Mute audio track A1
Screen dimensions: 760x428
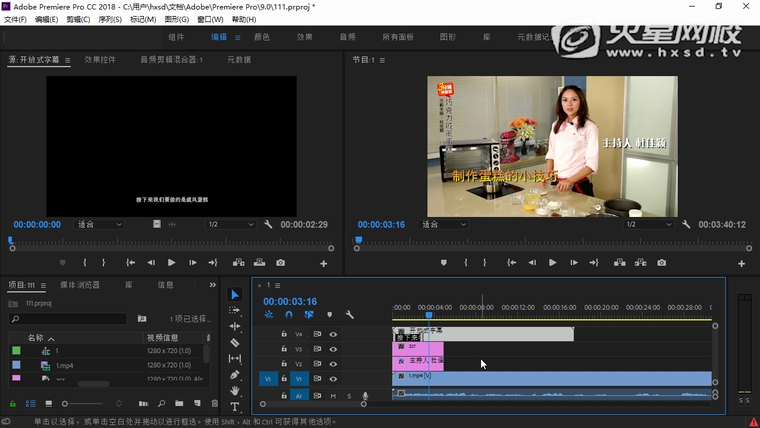(333, 396)
